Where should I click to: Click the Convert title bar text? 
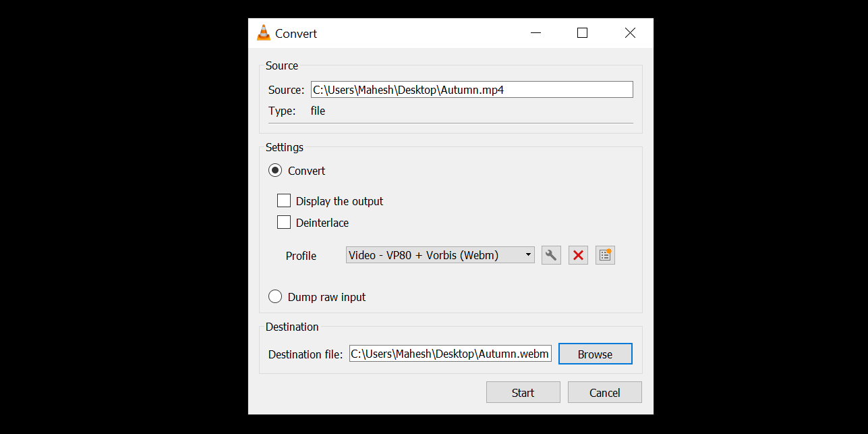click(297, 33)
